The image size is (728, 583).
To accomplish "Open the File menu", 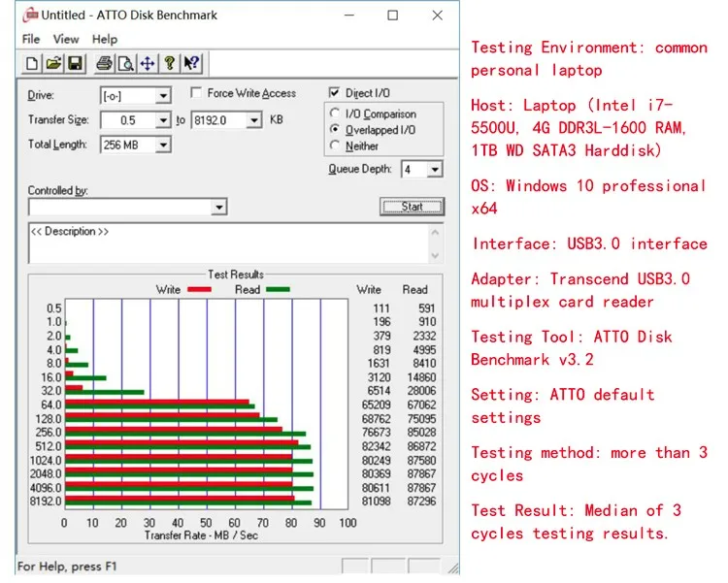I will pyautogui.click(x=31, y=40).
